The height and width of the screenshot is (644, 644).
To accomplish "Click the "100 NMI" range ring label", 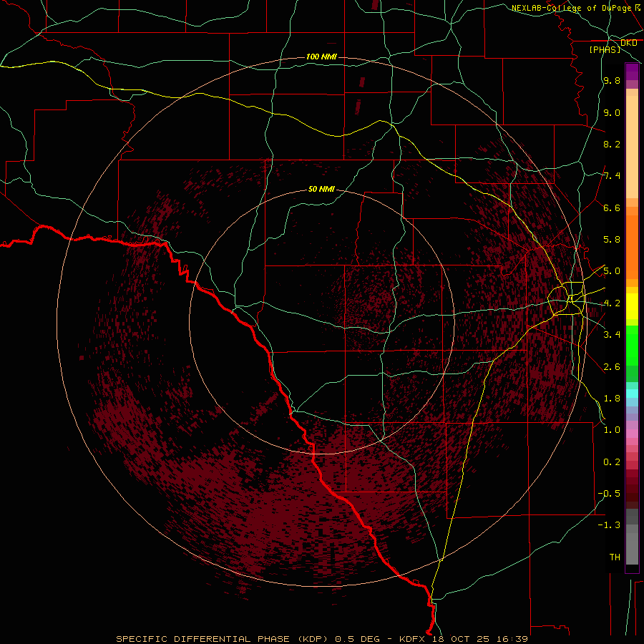I will 321,57.
